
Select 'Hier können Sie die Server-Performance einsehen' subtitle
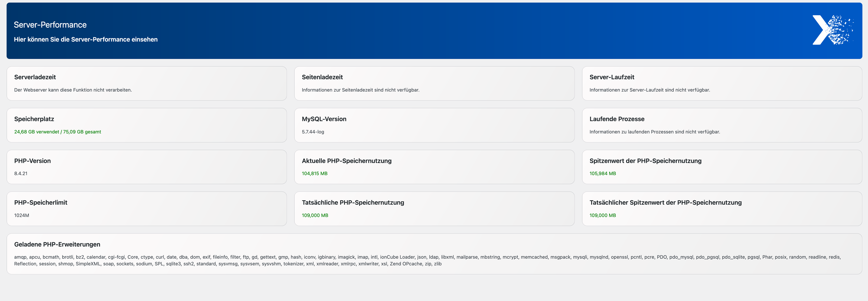(86, 39)
